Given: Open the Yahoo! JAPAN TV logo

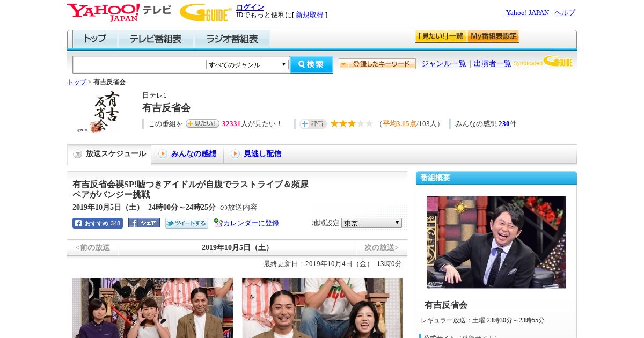Looking at the screenshot, I should coord(119,12).
